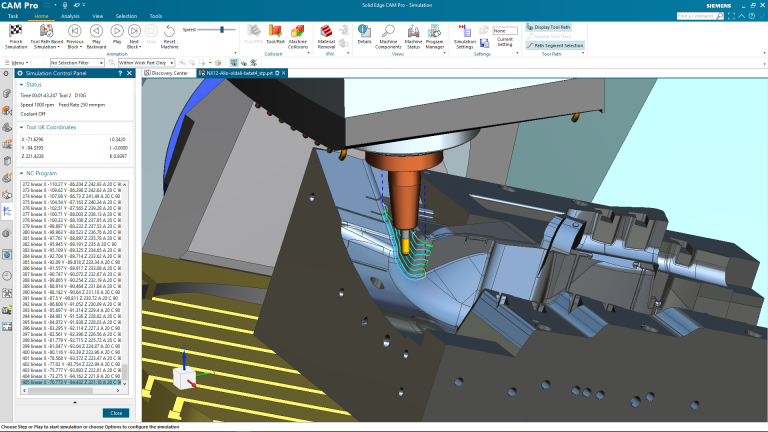
Task: Collapse the panel bottom arrow
Action: pyautogui.click(x=75, y=402)
